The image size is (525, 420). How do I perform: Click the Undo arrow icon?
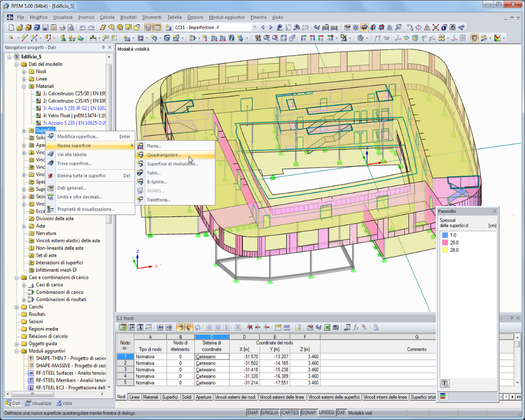(82, 27)
